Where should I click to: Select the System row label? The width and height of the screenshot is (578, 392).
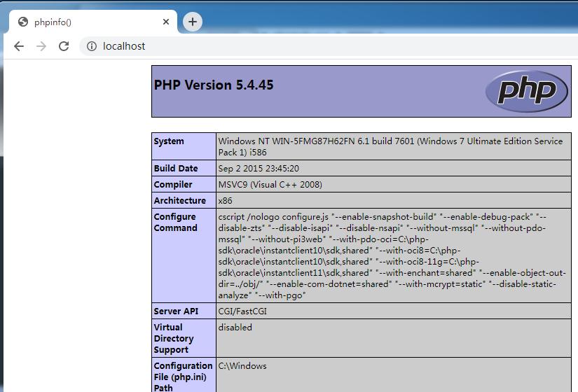point(169,141)
